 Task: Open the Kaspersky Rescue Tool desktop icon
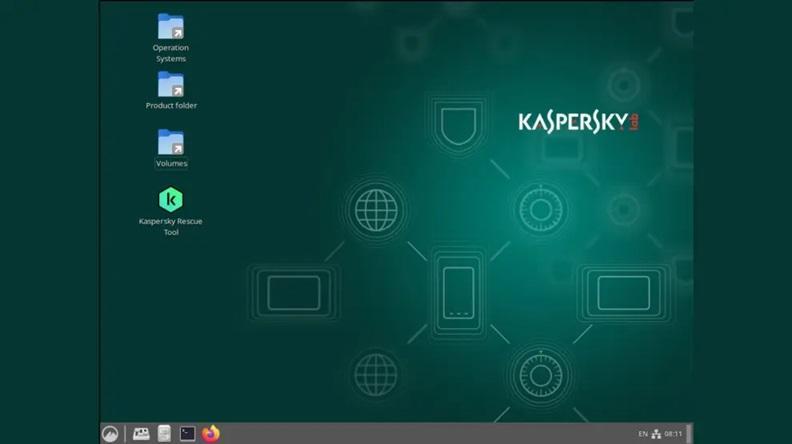(170, 199)
